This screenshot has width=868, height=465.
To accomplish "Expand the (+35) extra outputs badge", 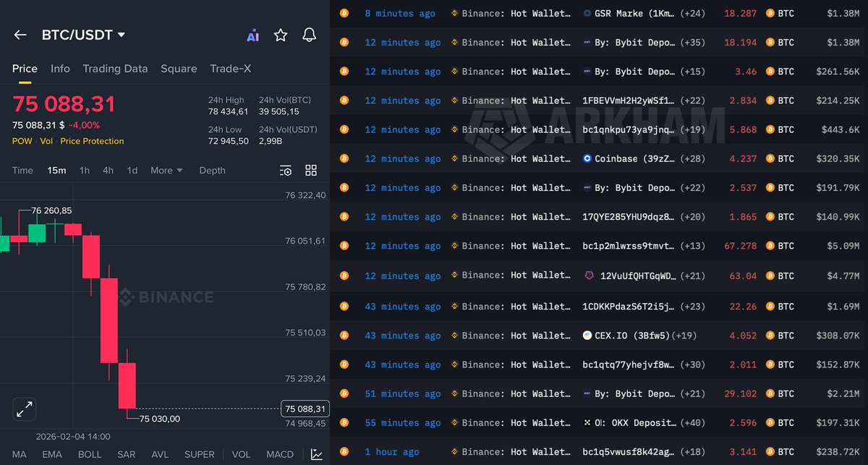I will 693,43.
